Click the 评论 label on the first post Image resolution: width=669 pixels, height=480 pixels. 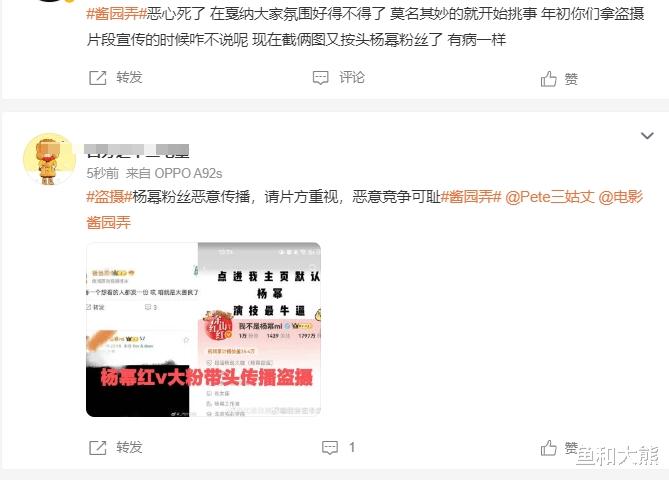pyautogui.click(x=352, y=78)
